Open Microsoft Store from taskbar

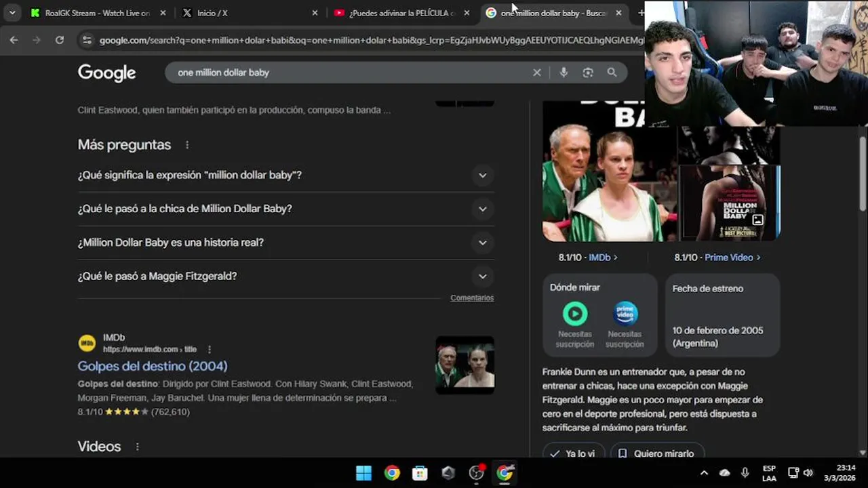(420, 473)
